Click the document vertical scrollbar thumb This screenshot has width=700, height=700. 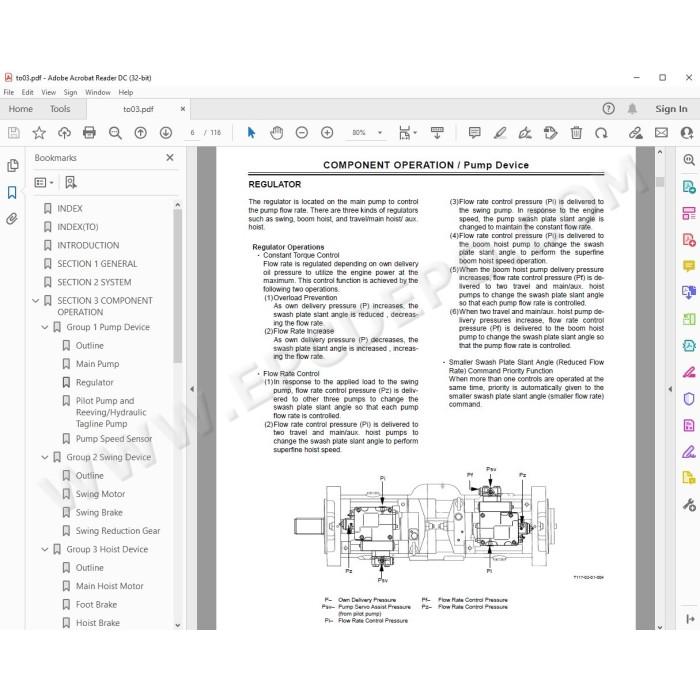point(660,182)
